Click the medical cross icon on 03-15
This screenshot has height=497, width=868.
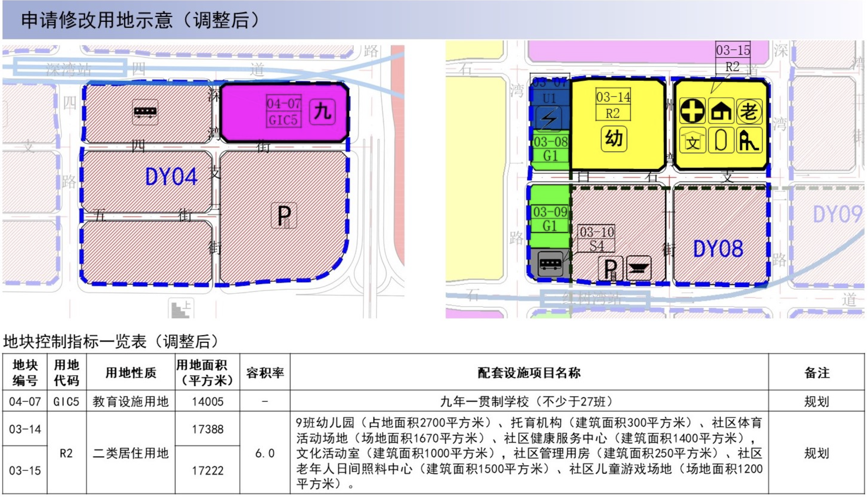pyautogui.click(x=692, y=111)
